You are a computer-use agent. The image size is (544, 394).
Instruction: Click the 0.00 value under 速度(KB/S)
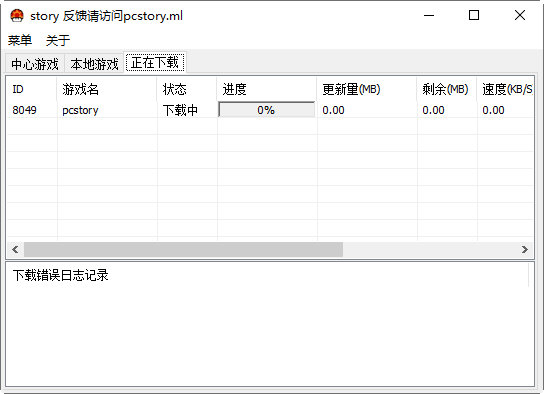coord(493,110)
